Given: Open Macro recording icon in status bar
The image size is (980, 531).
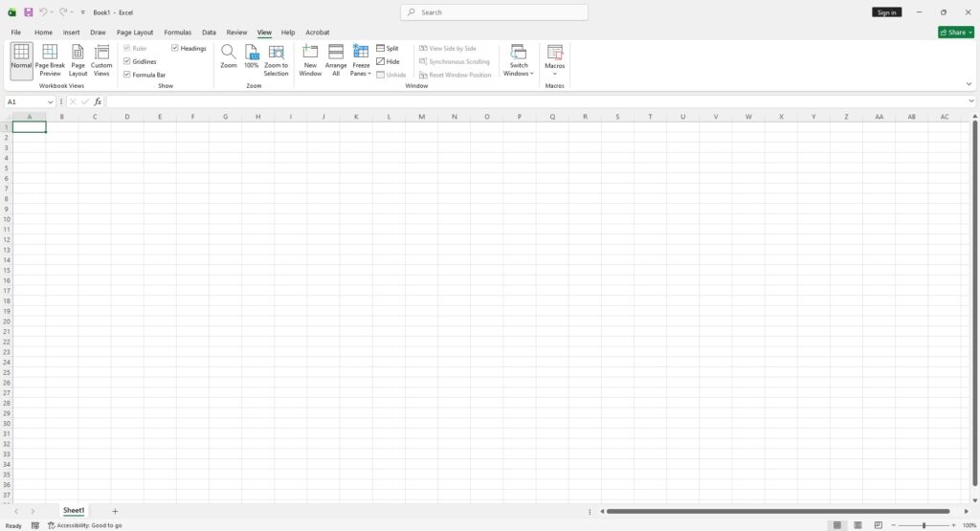Looking at the screenshot, I should click(35, 525).
